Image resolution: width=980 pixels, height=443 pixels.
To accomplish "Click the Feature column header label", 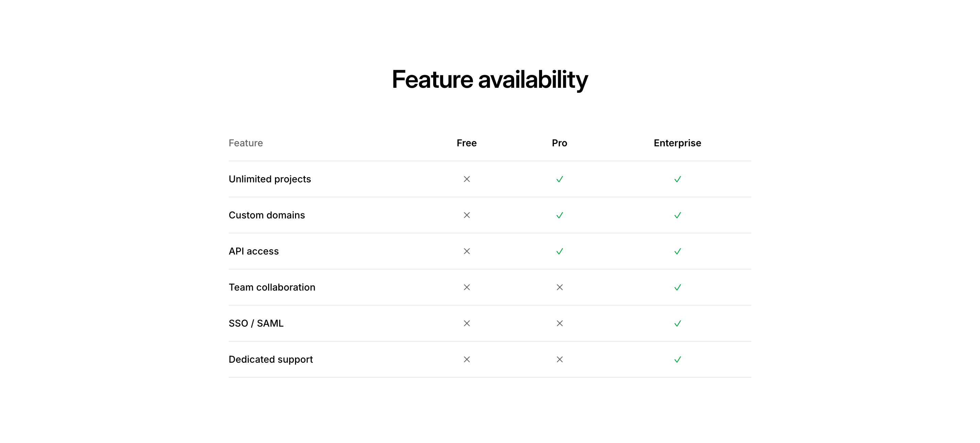I will 246,143.
